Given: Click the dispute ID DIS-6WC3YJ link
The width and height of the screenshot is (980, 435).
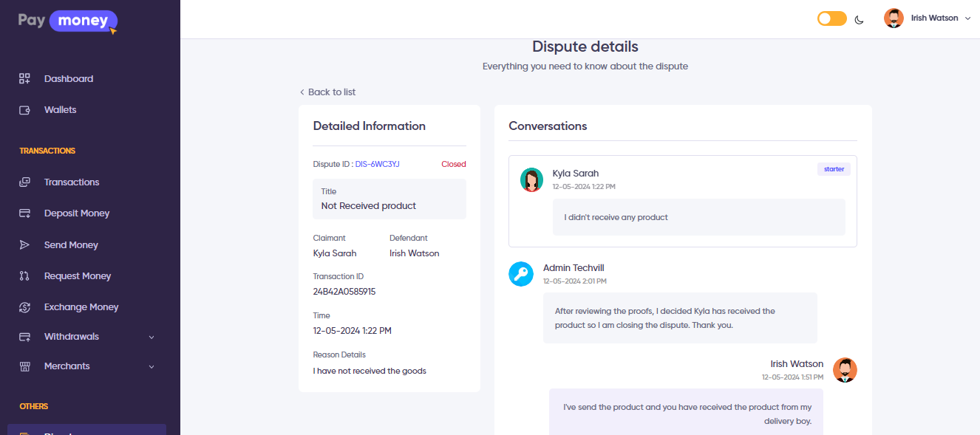Looking at the screenshot, I should tap(377, 164).
